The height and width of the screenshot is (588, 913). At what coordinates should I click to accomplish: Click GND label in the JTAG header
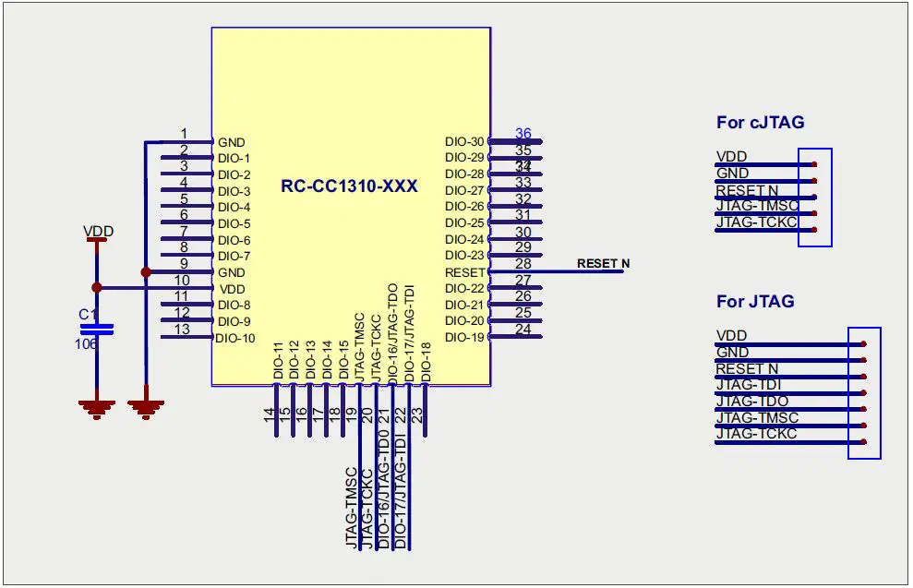(x=732, y=353)
